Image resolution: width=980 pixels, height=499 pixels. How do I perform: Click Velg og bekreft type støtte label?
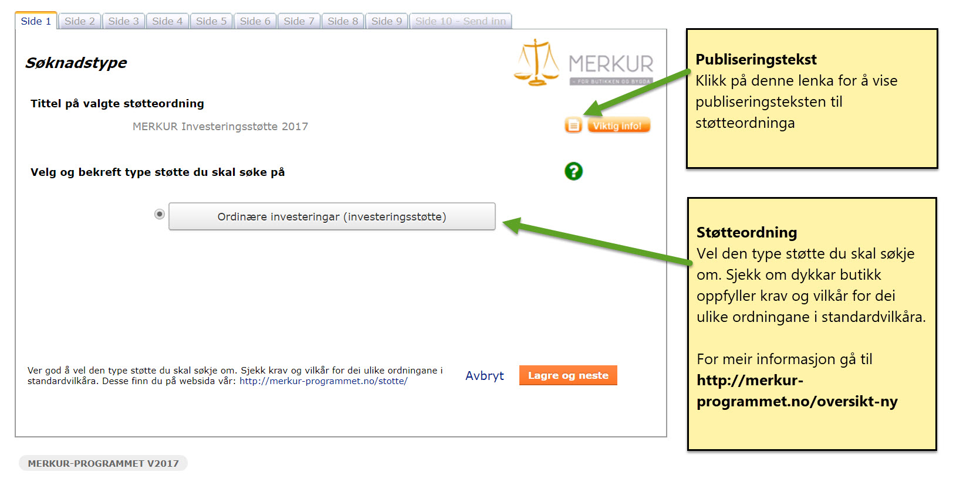pos(157,172)
